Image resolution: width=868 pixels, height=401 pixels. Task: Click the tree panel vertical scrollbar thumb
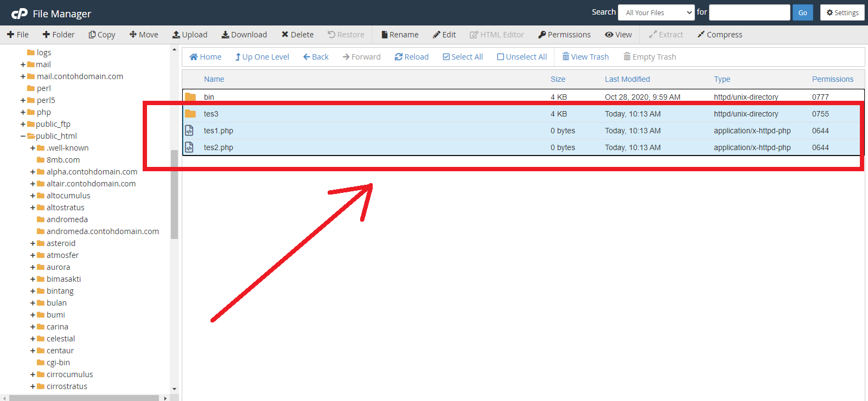[174, 194]
